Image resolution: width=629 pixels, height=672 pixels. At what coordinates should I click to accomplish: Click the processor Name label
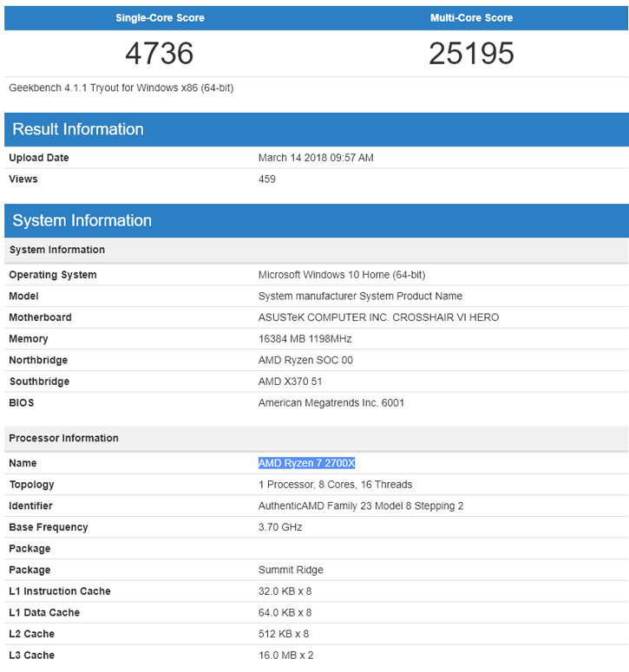[x=23, y=463]
